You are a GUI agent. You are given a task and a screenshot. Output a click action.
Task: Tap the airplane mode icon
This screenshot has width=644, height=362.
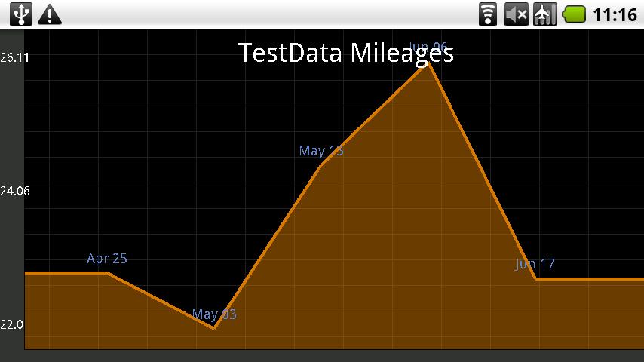coord(544,14)
